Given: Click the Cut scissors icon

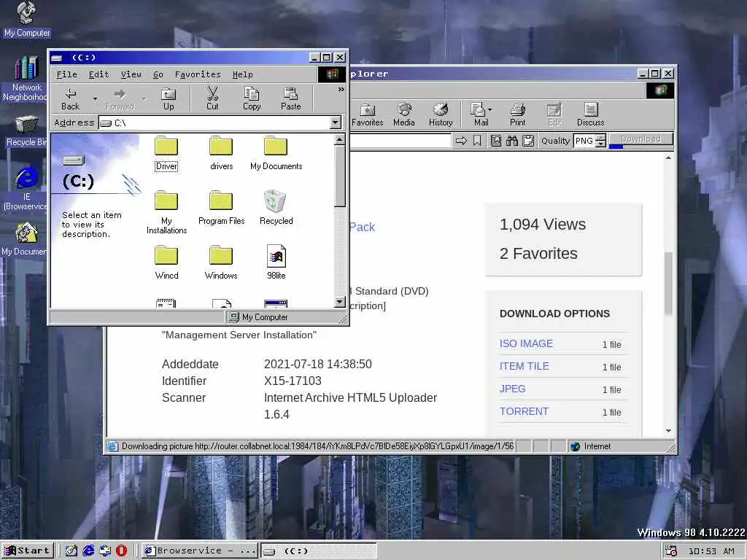Looking at the screenshot, I should click(212, 99).
